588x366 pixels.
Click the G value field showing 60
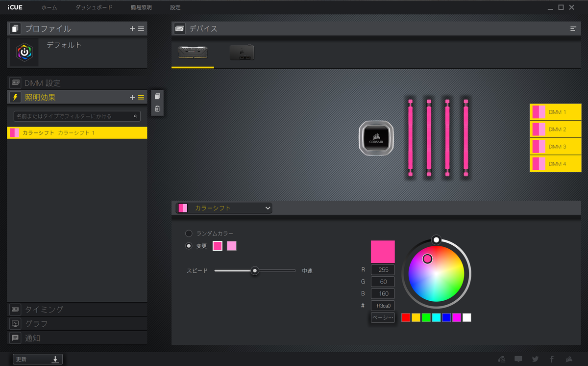[x=383, y=282]
